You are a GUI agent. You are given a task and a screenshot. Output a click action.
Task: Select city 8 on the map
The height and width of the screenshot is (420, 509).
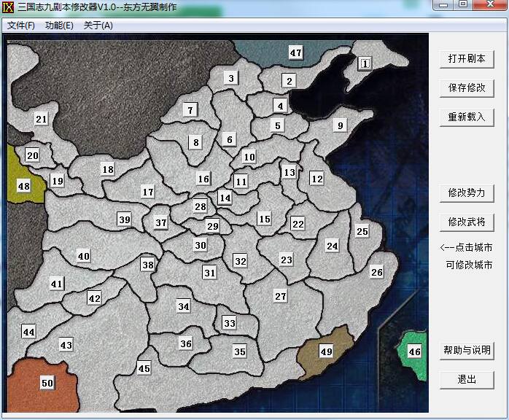click(195, 142)
